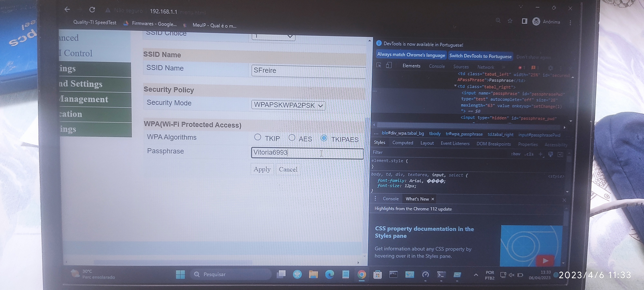
Task: Switch to the Console tab in DevTools
Action: coord(437,66)
